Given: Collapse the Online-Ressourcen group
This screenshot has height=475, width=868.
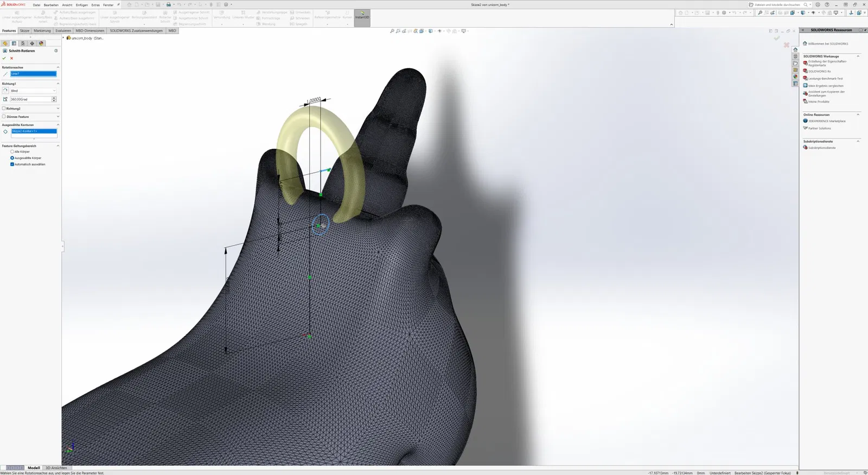Looking at the screenshot, I should [x=858, y=115].
